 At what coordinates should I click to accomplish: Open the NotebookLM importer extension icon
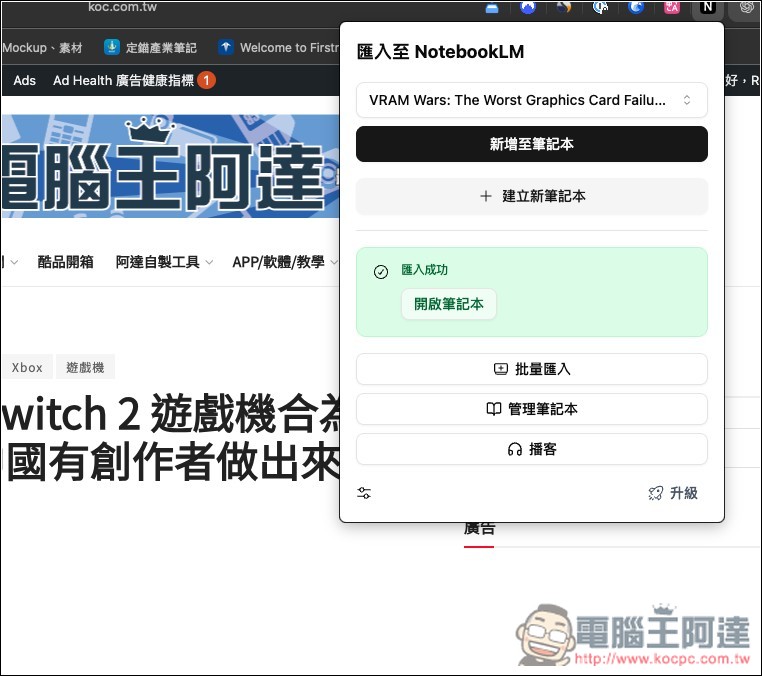[708, 7]
